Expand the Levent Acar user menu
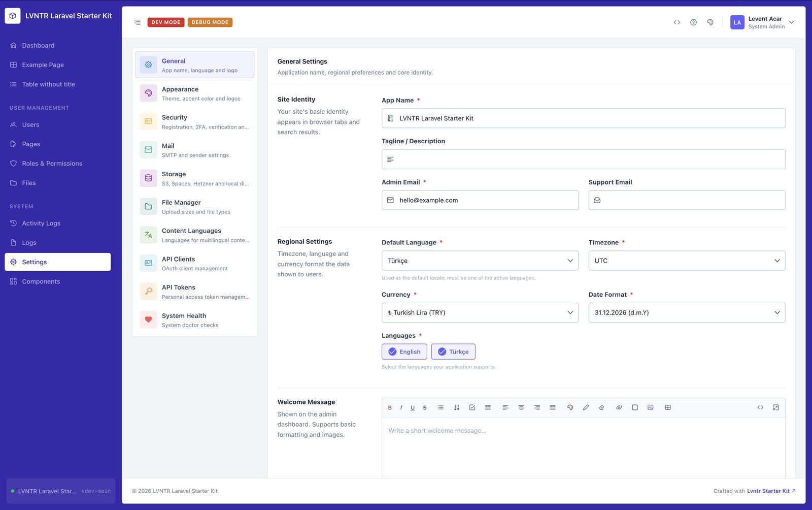Screen dimensions: 812x510 [x=762, y=22]
